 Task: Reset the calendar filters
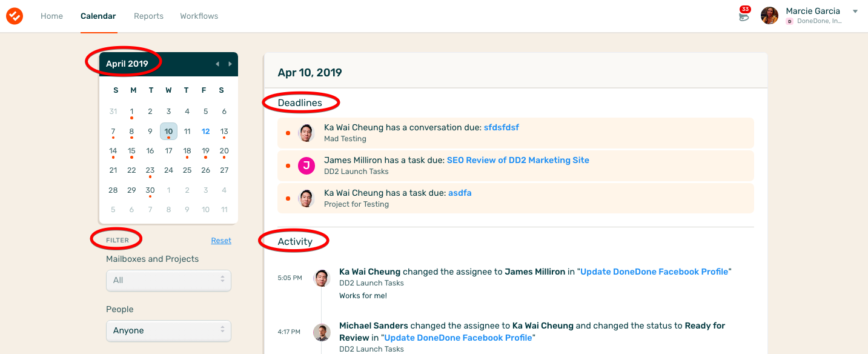(221, 241)
